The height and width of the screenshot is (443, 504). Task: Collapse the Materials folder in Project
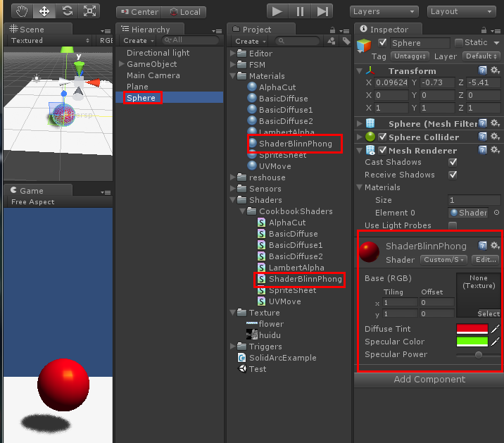coord(234,76)
